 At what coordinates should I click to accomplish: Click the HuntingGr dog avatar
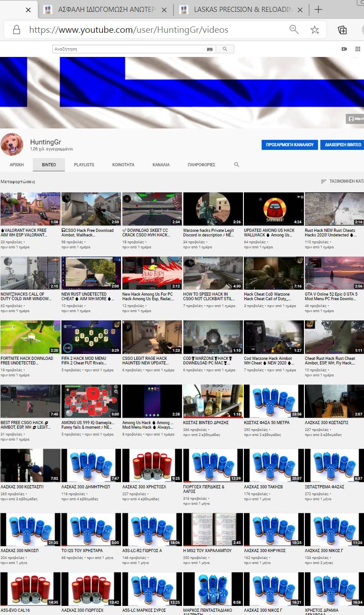tap(12, 144)
